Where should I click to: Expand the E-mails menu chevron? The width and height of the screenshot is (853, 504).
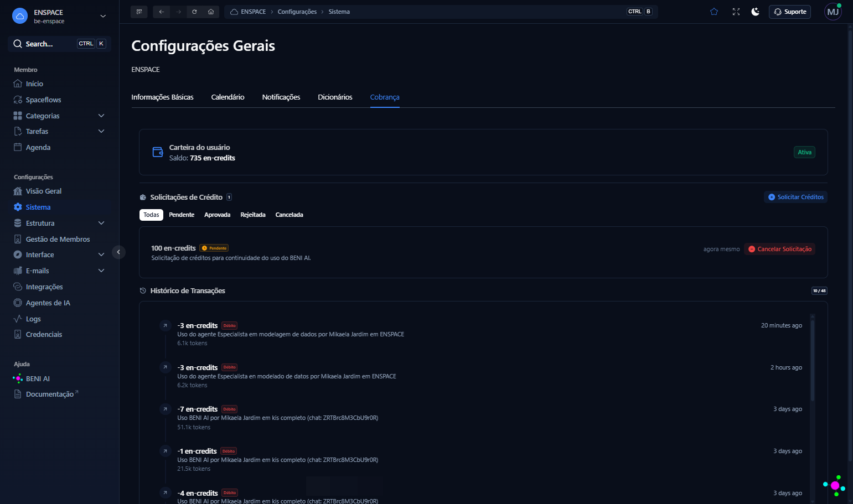tap(101, 271)
